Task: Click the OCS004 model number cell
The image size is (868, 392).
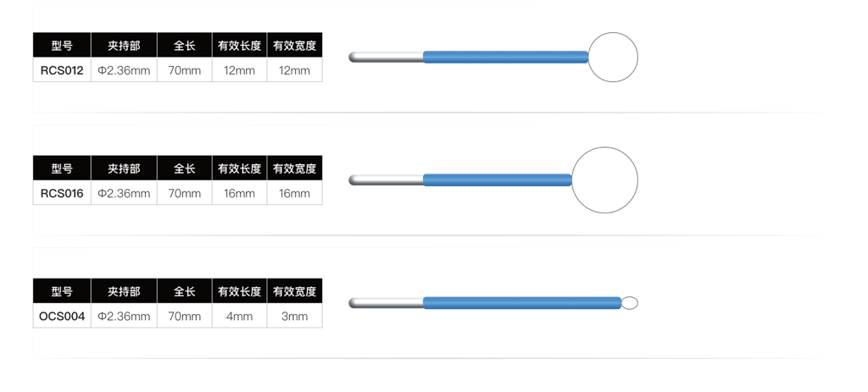Action: click(x=62, y=317)
